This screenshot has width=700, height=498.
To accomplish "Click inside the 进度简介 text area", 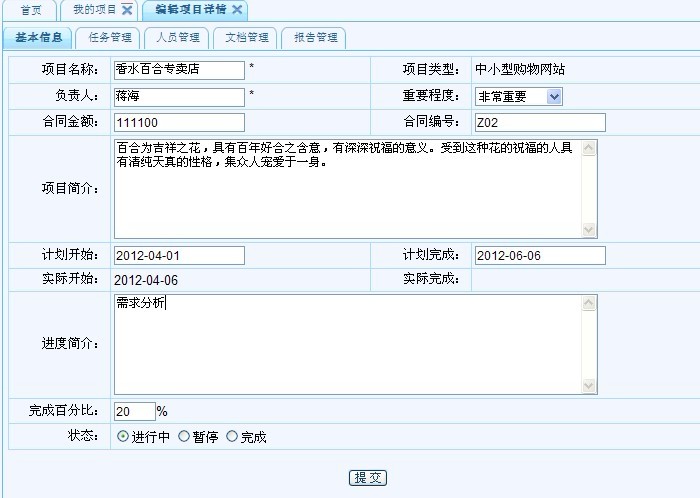I will pyautogui.click(x=347, y=343).
